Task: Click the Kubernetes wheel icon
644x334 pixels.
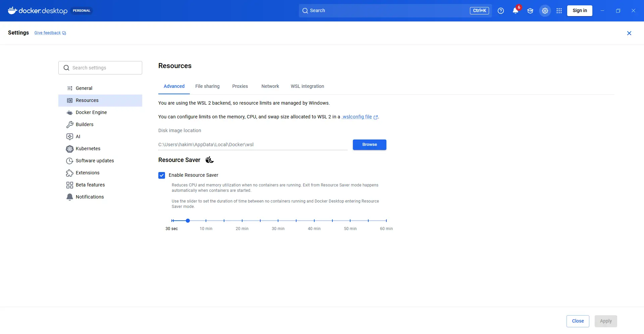Action: click(70, 149)
